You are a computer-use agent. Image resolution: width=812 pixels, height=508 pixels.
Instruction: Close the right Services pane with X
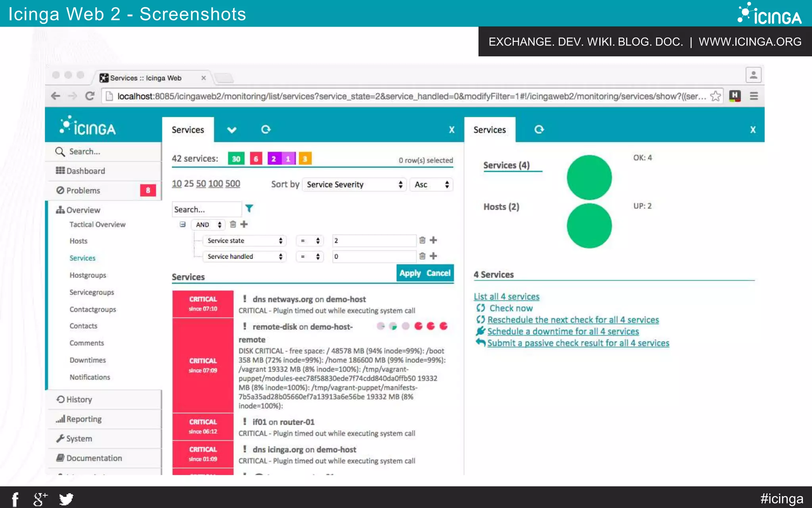(753, 130)
